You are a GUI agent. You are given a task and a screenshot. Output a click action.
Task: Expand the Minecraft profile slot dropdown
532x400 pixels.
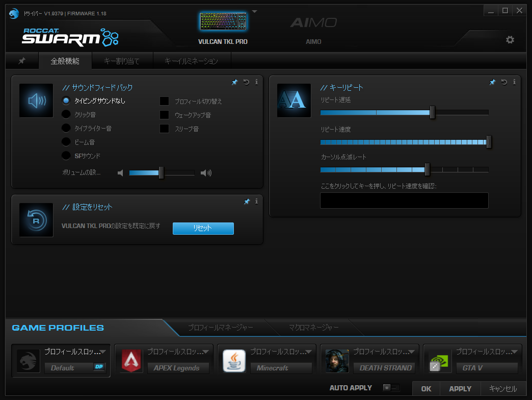pyautogui.click(x=308, y=352)
